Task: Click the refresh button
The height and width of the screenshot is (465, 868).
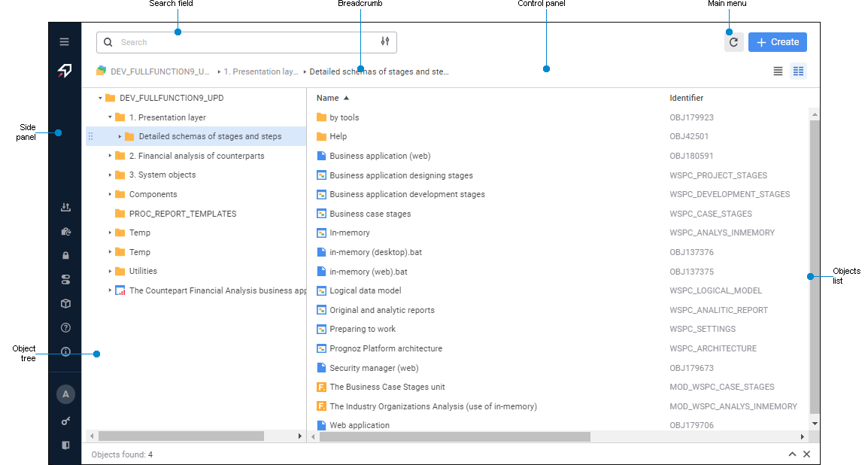Action: click(733, 43)
